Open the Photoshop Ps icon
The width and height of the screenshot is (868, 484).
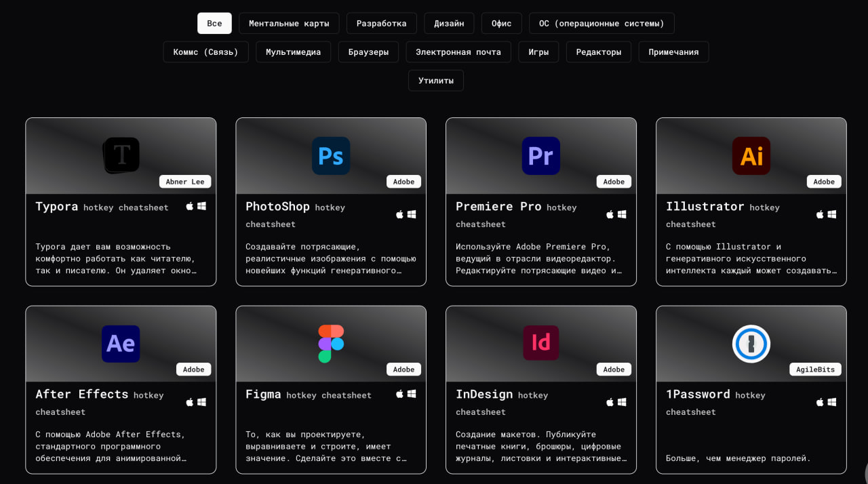tap(331, 156)
